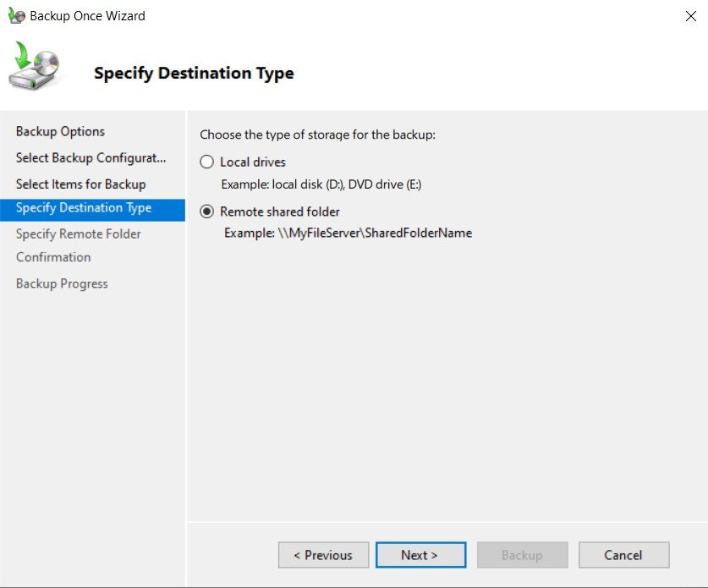Click the Backup Progress step
Viewport: 708px width, 588px height.
coord(62,283)
